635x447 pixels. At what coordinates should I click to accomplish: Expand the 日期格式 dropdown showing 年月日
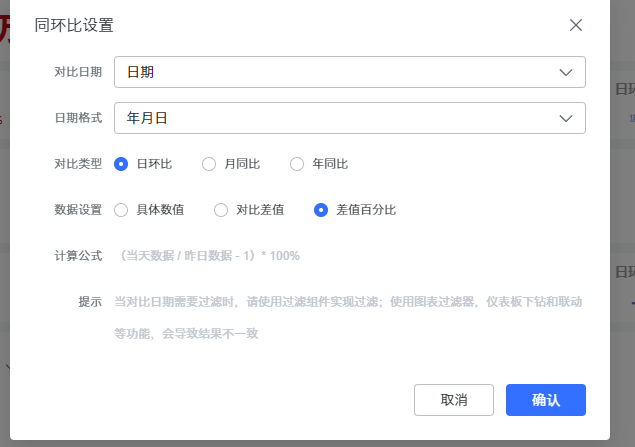[x=340, y=118]
